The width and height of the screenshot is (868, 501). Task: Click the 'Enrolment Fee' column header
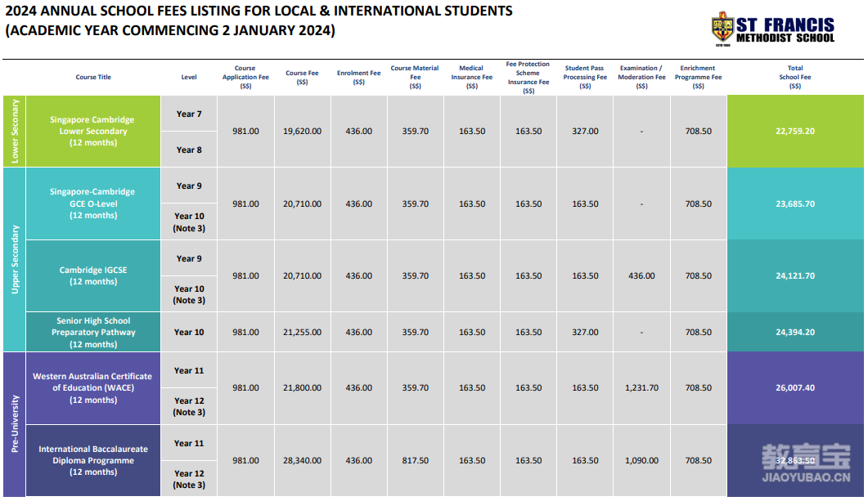[x=358, y=78]
